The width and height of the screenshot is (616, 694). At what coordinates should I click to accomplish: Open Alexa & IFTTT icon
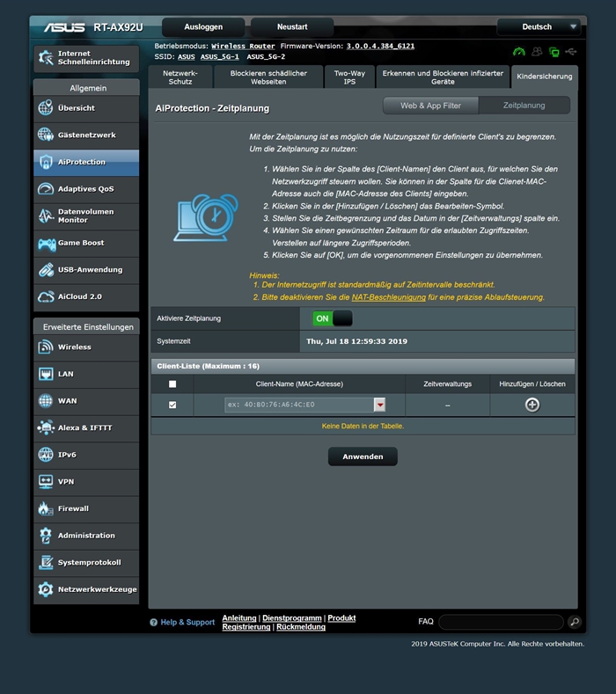45,427
